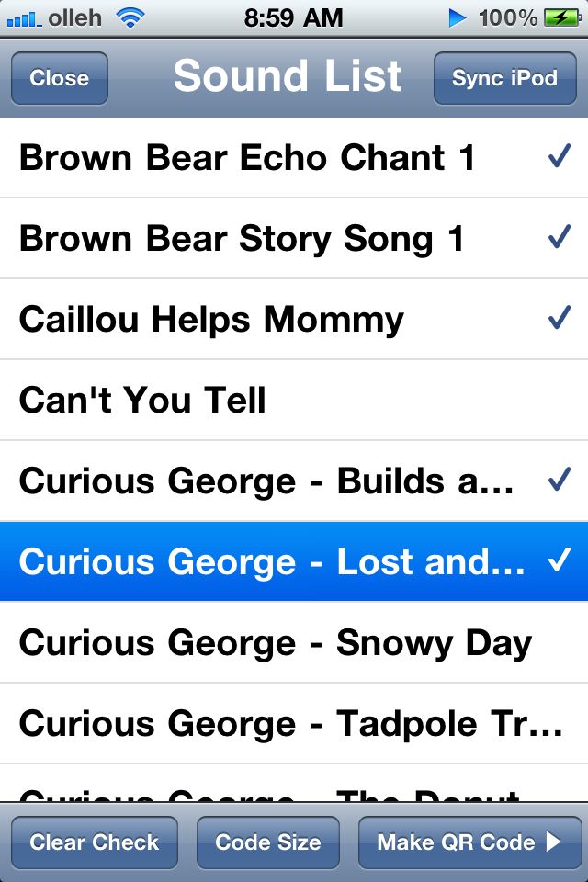Viewport: 588px width, 882px height.
Task: Tap the battery charging icon
Action: pyautogui.click(x=563, y=18)
